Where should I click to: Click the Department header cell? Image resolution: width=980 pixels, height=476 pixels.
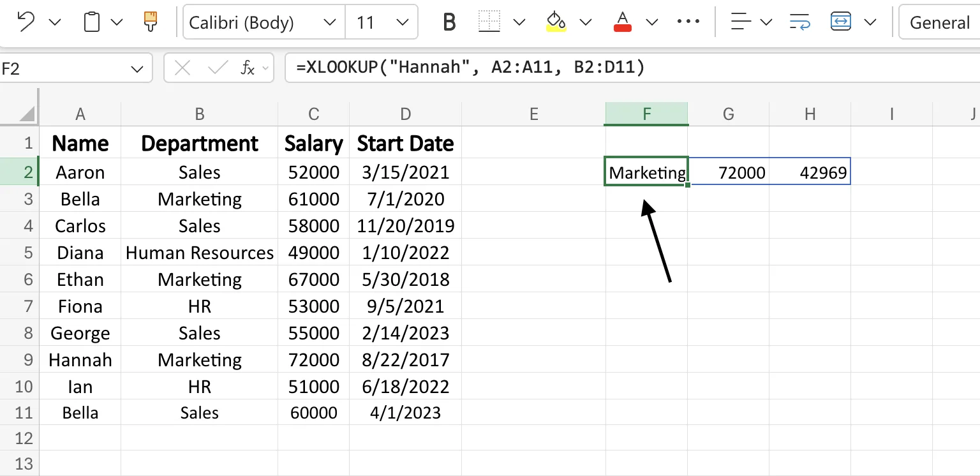click(200, 143)
